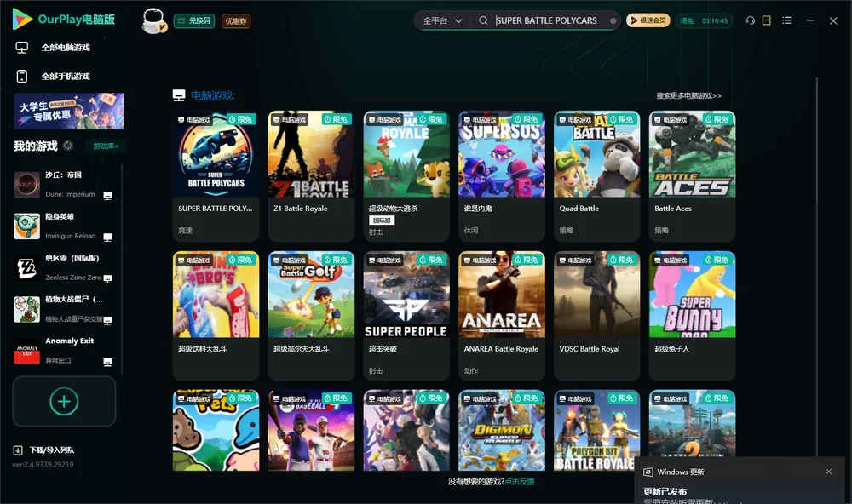Click the 优惠券 coupon button

pyautogui.click(x=236, y=21)
